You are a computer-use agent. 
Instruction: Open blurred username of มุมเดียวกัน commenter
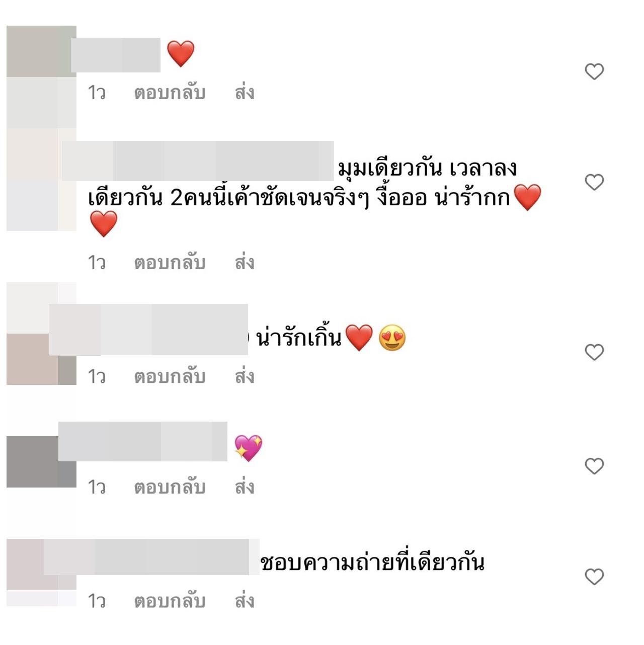198,161
